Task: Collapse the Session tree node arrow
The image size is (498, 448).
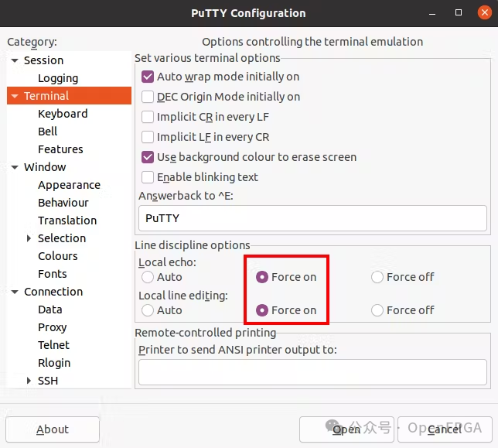Action: pos(15,60)
